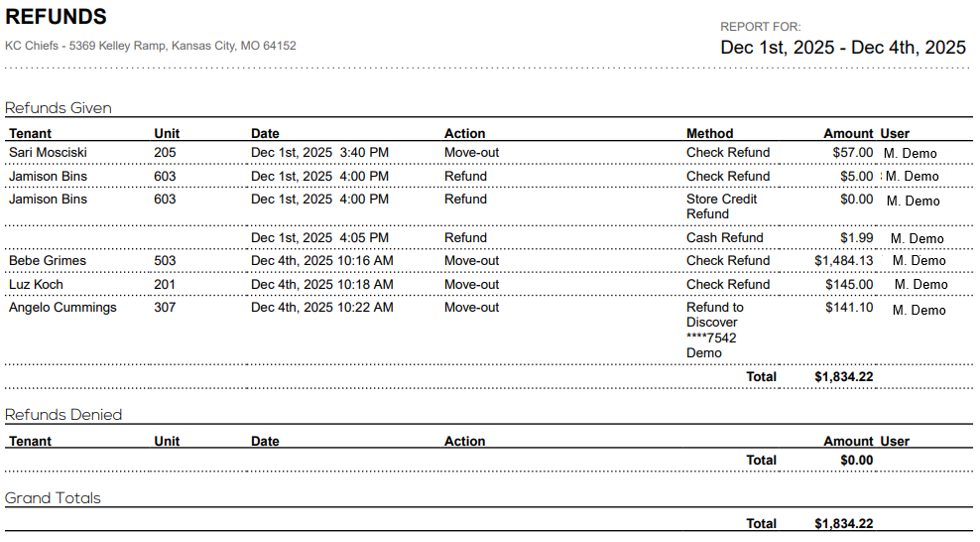The width and height of the screenshot is (980, 542).
Task: Click the REPORT FOR label
Action: 760,27
